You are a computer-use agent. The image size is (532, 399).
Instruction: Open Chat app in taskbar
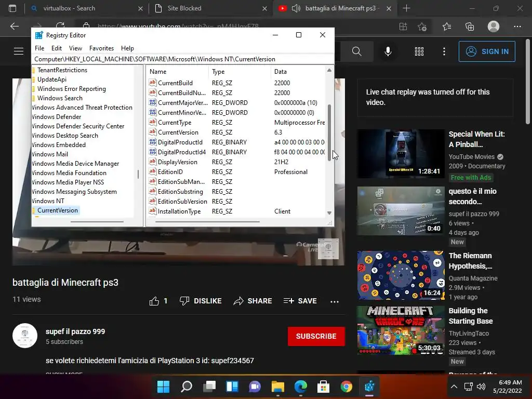point(255,387)
